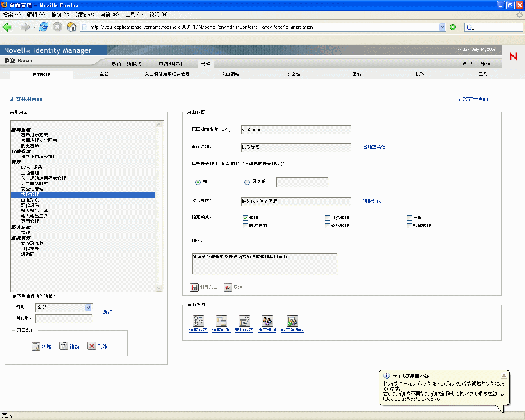Click the 設定為預設 set-as-default icon

click(x=292, y=321)
